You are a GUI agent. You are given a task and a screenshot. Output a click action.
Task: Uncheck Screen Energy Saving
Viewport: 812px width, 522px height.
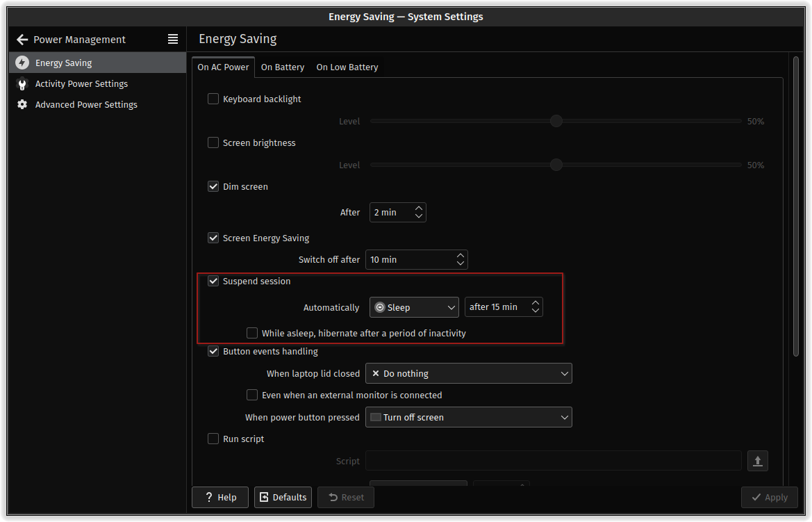(x=213, y=238)
